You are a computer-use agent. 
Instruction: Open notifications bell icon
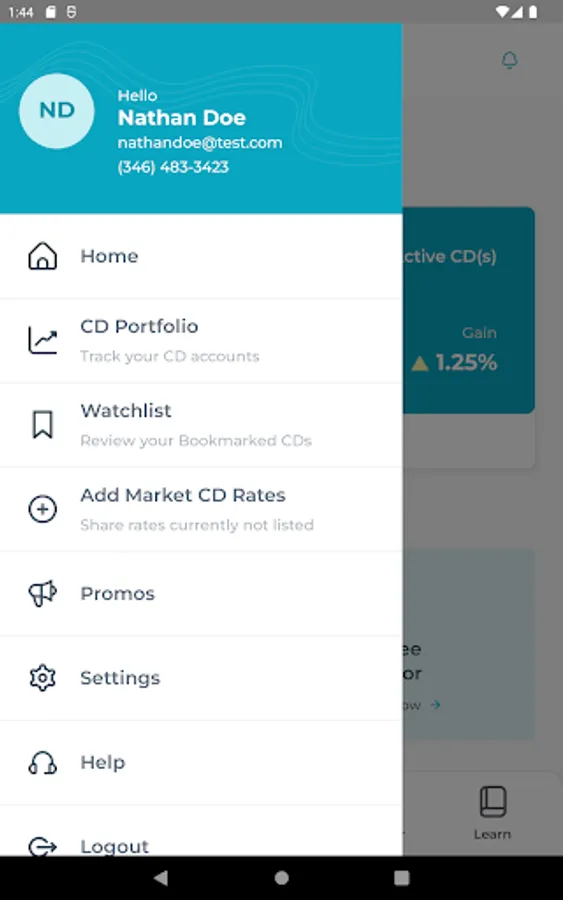point(510,60)
